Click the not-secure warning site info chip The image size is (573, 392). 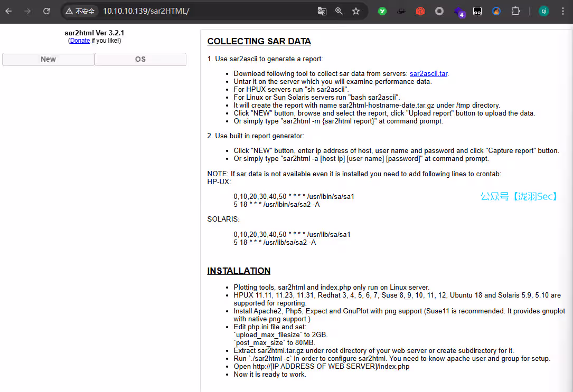click(x=80, y=11)
